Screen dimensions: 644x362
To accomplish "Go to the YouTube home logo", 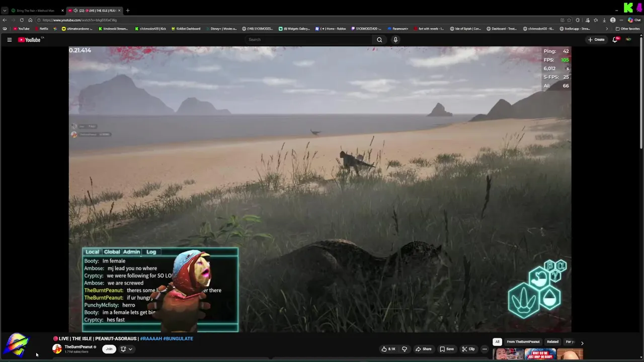I will click(29, 40).
